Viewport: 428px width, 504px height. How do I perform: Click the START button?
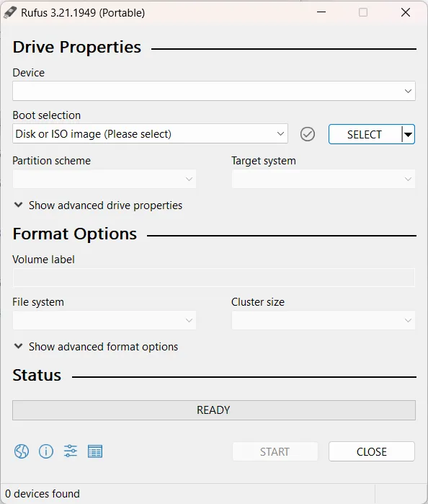pyautogui.click(x=275, y=451)
